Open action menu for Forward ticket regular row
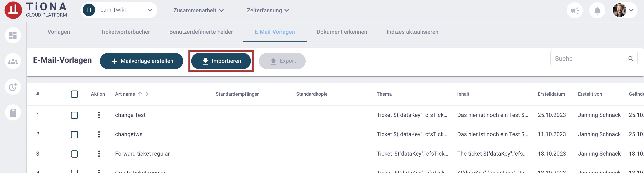The width and height of the screenshot is (644, 173). (x=99, y=154)
